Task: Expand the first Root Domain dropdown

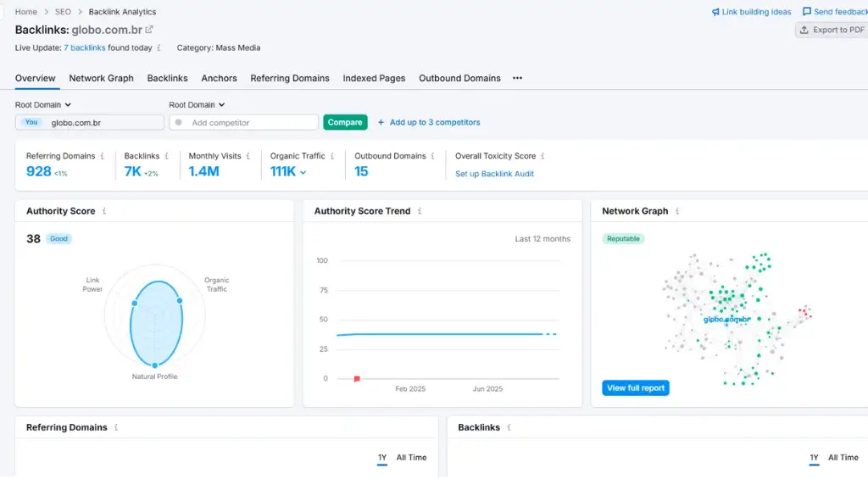Action: pyautogui.click(x=43, y=105)
